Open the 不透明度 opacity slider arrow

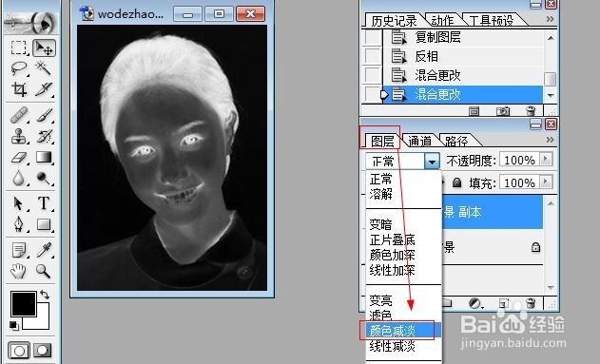pyautogui.click(x=546, y=159)
